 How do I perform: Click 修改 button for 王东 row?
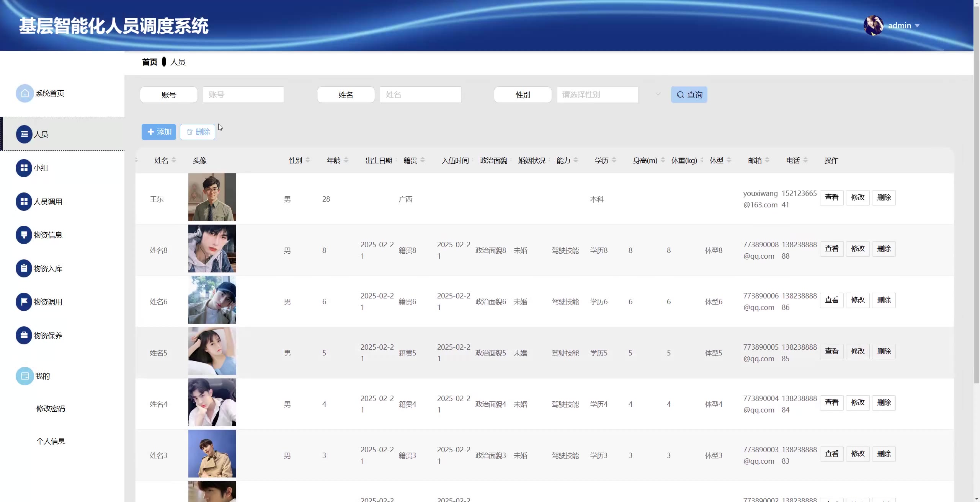(x=857, y=197)
